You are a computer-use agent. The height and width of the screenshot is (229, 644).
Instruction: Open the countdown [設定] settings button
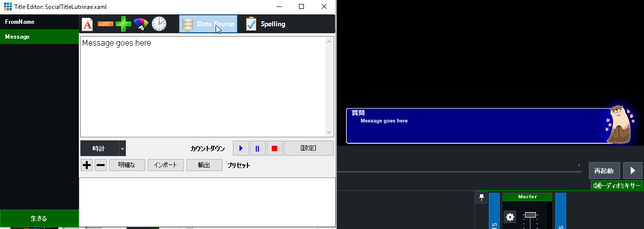(x=308, y=148)
